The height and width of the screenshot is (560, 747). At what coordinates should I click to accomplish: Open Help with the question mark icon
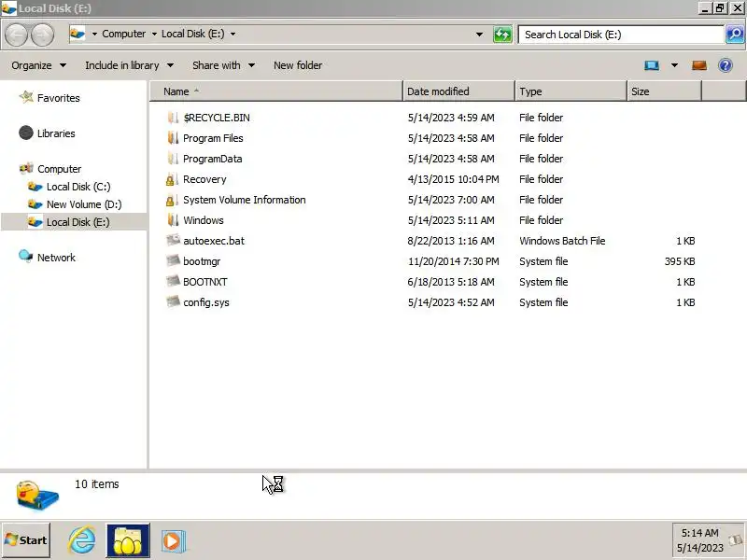tap(726, 65)
